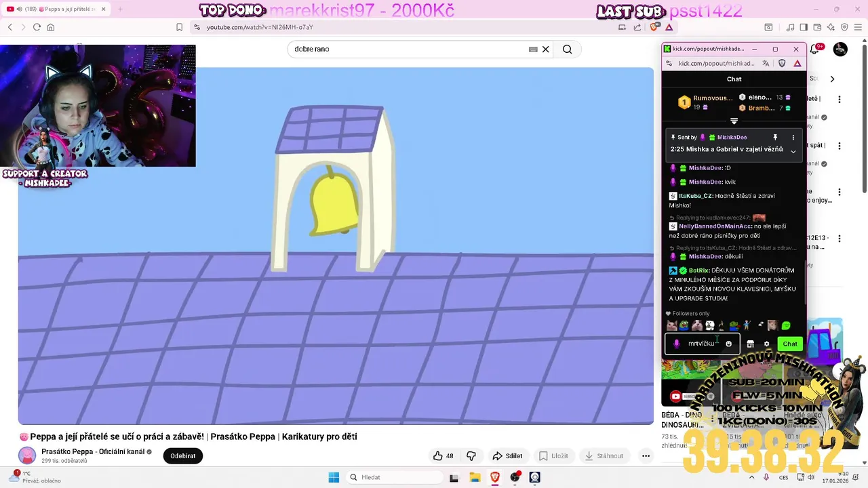Open Brave Shields in Kick popout window
Screen dimensions: 868x488
782,63
